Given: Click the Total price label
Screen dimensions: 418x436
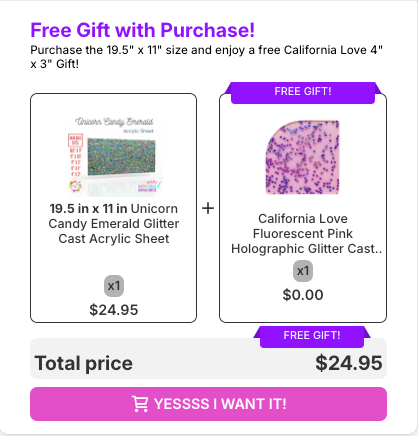Looking at the screenshot, I should [x=84, y=363].
